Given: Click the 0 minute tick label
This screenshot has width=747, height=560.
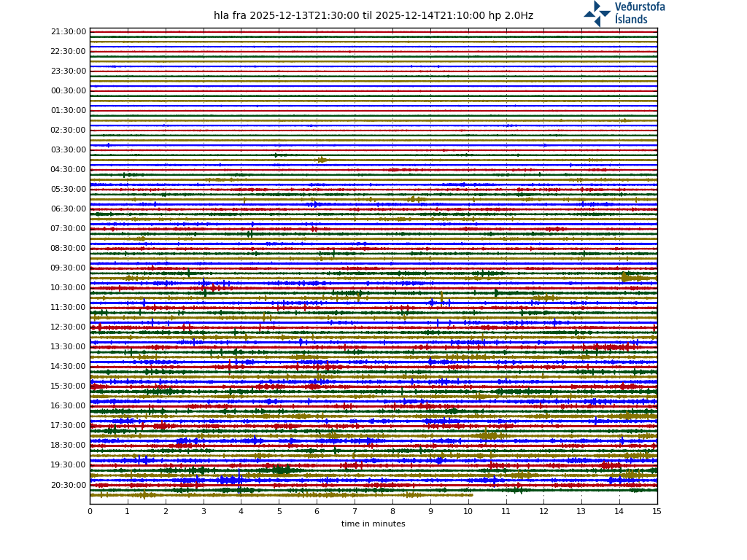Looking at the screenshot, I should [x=90, y=512].
